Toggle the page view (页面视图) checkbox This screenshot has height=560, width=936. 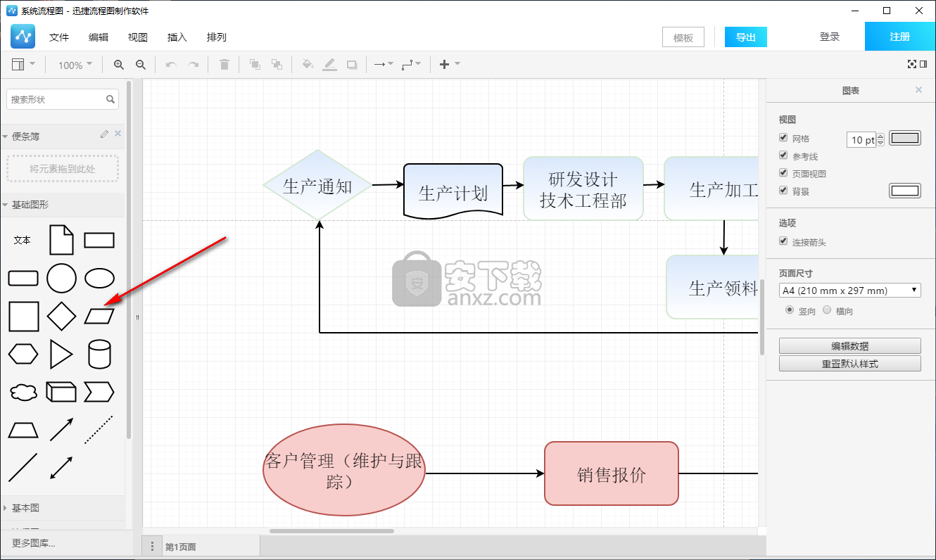coord(783,173)
